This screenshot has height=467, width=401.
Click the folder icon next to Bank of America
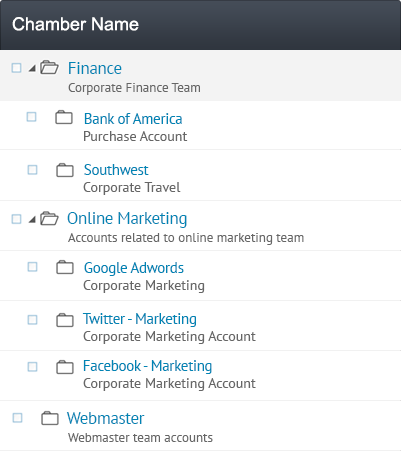tap(64, 117)
